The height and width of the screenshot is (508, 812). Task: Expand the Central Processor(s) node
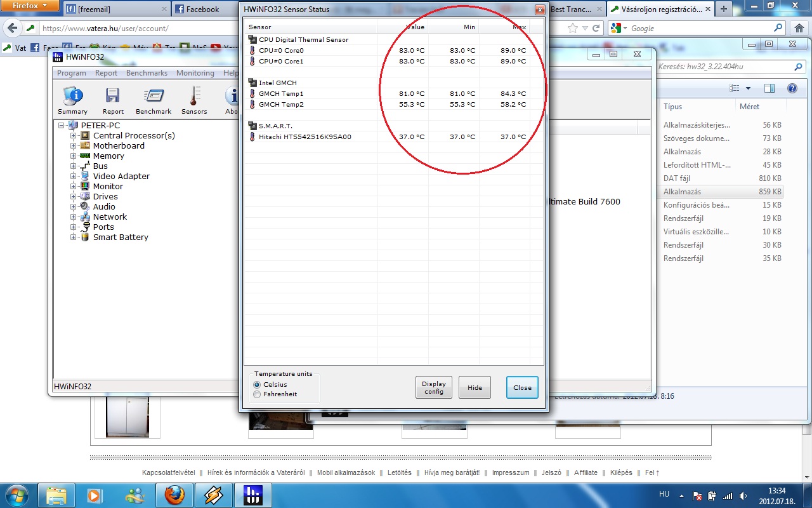click(x=74, y=136)
